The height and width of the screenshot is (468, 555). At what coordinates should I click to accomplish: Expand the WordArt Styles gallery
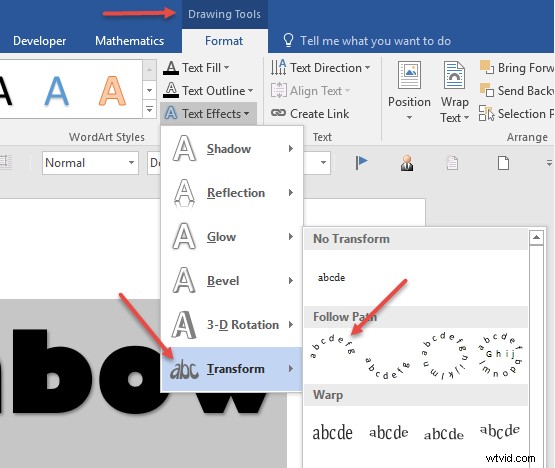[x=149, y=110]
